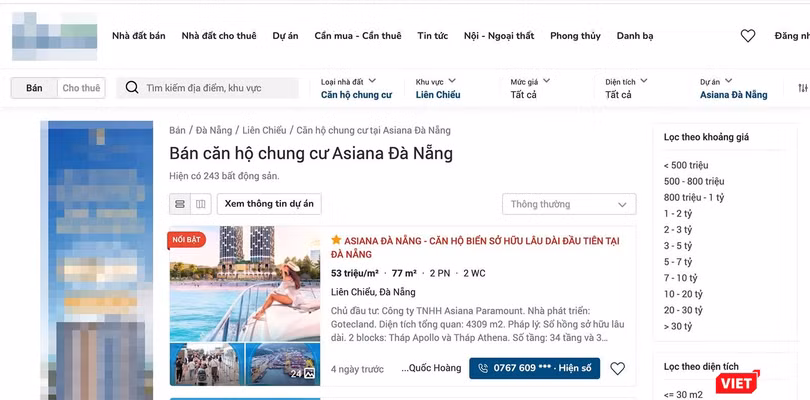Filter price by 20 - 30 tỷ

coord(683,310)
